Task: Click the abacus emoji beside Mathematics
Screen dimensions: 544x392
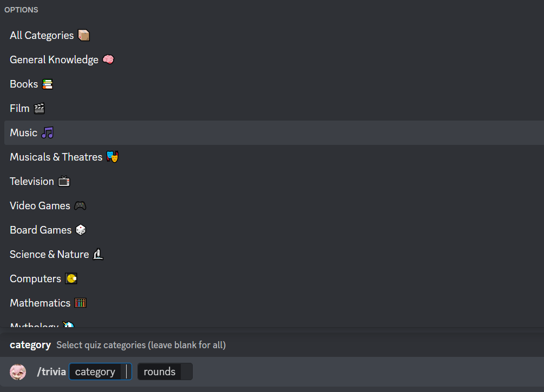Action: 80,303
